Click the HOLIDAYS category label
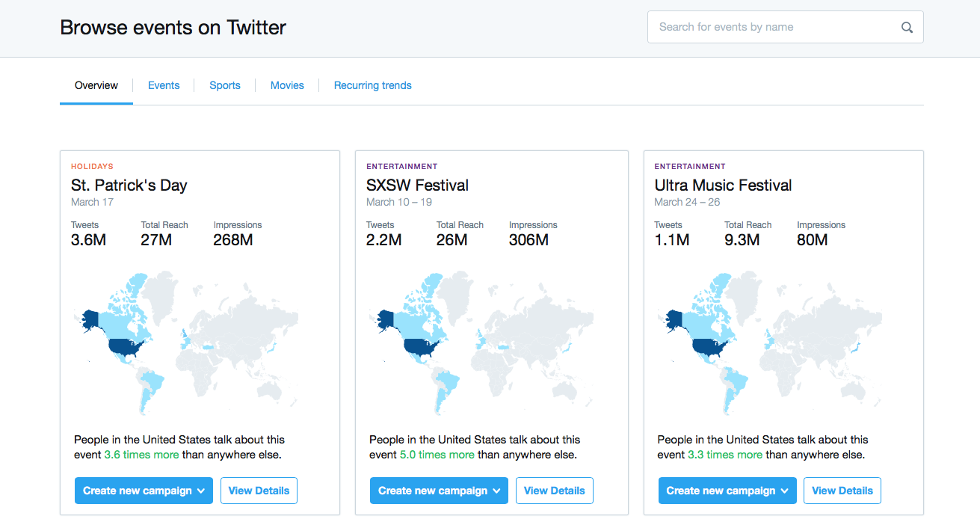Image resolution: width=980 pixels, height=522 pixels. point(92,166)
